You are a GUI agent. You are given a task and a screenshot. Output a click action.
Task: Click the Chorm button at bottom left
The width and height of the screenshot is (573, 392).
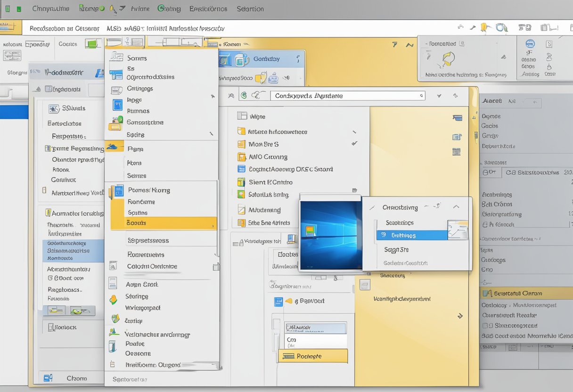[76, 378]
